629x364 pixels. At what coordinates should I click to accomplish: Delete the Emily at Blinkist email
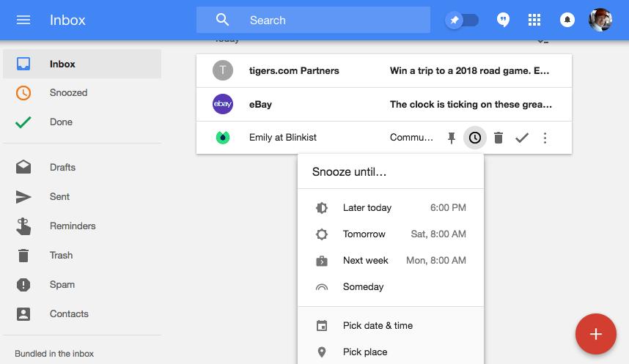click(499, 138)
